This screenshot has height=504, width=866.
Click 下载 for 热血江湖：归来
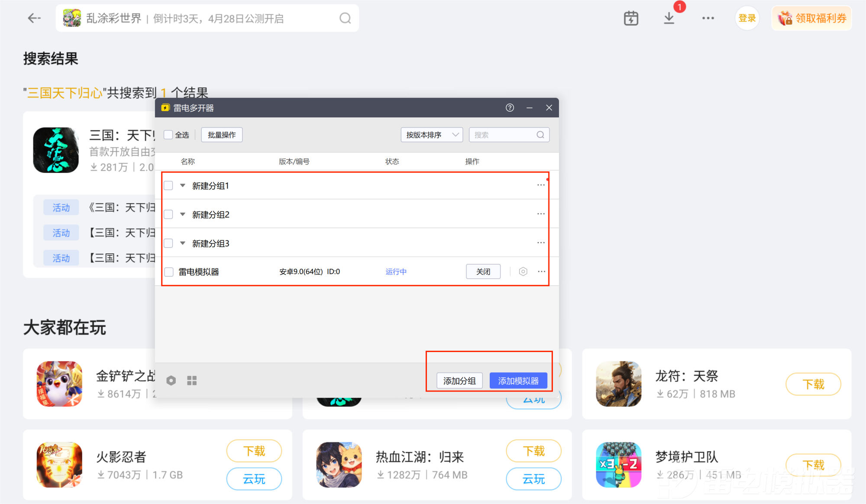[x=534, y=451]
